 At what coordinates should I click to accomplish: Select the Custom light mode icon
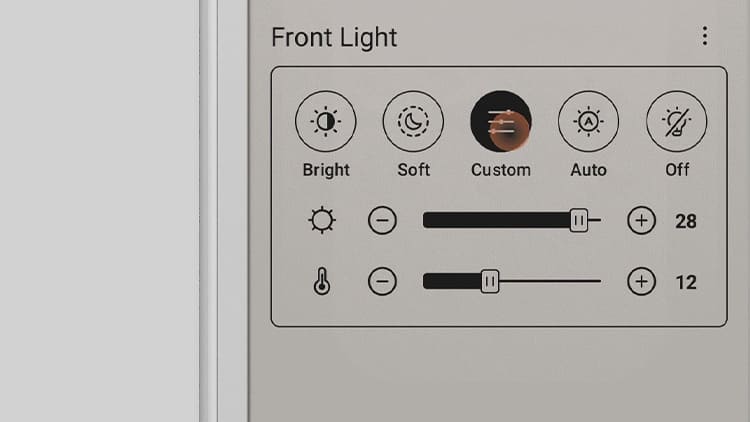point(500,122)
